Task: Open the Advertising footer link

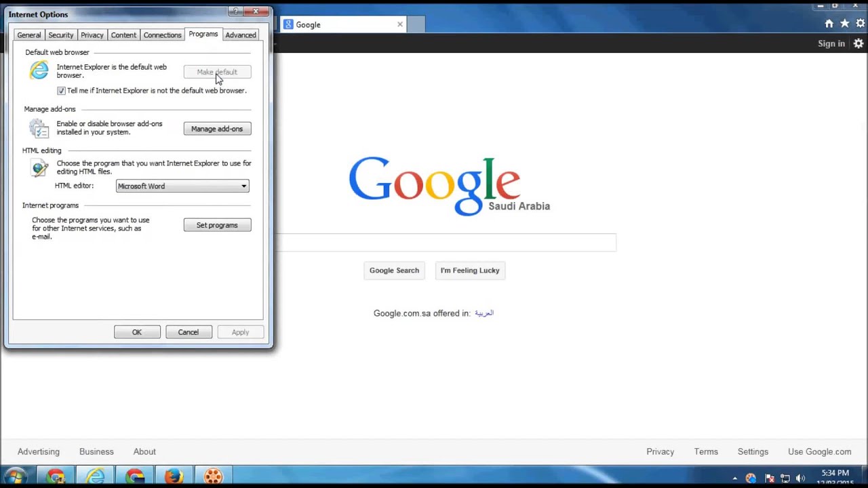Action: (39, 451)
